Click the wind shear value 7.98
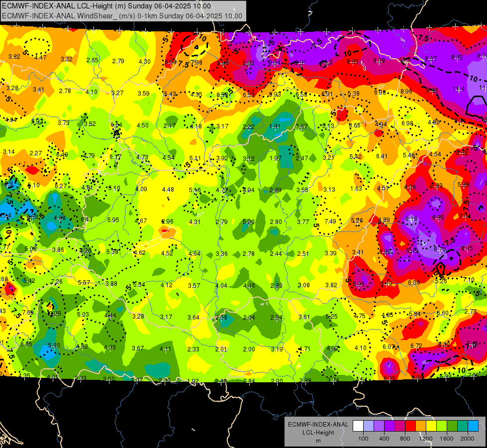This screenshot has width=487, height=448. click(x=196, y=63)
